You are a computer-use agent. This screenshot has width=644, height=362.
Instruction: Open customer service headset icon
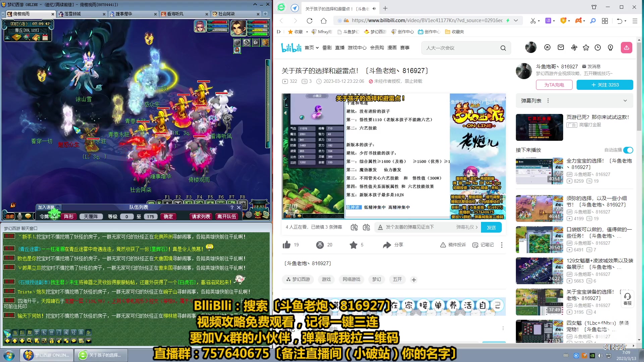628,299
